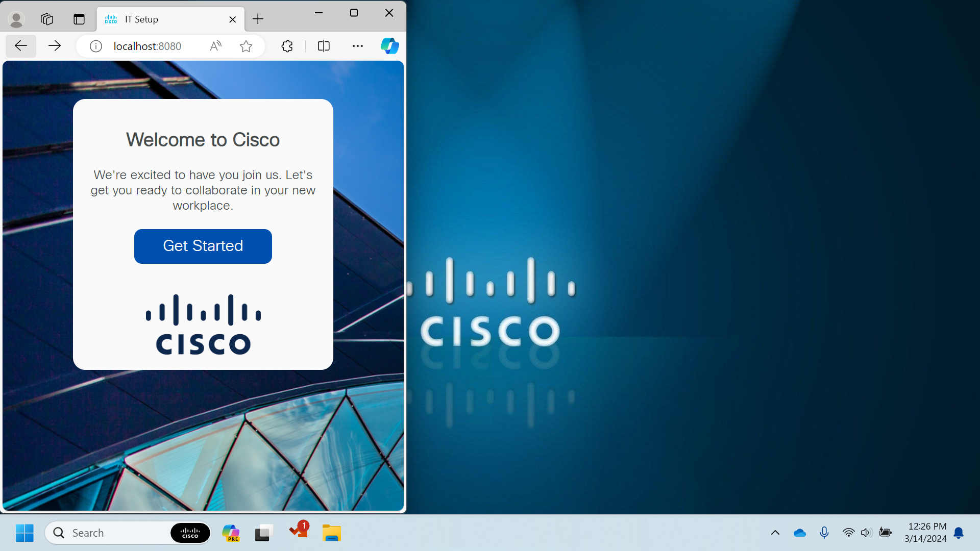This screenshot has height=551, width=980.
Task: Enable Read aloud in address bar
Action: (x=215, y=46)
